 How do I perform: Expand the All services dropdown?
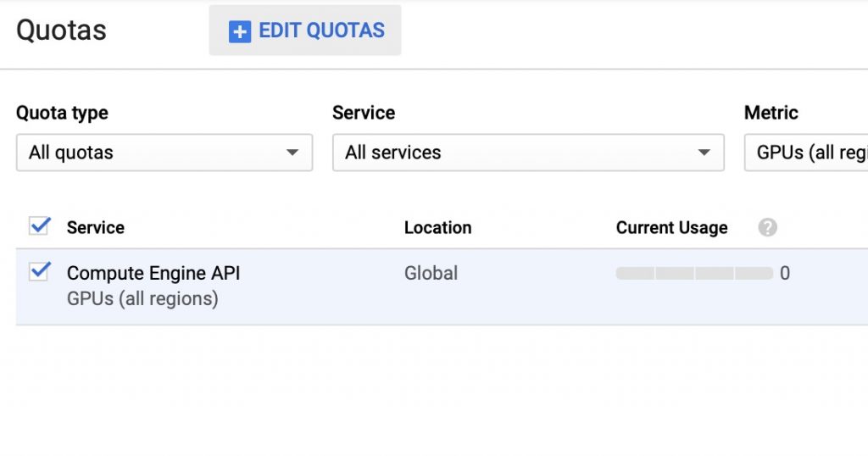click(528, 153)
